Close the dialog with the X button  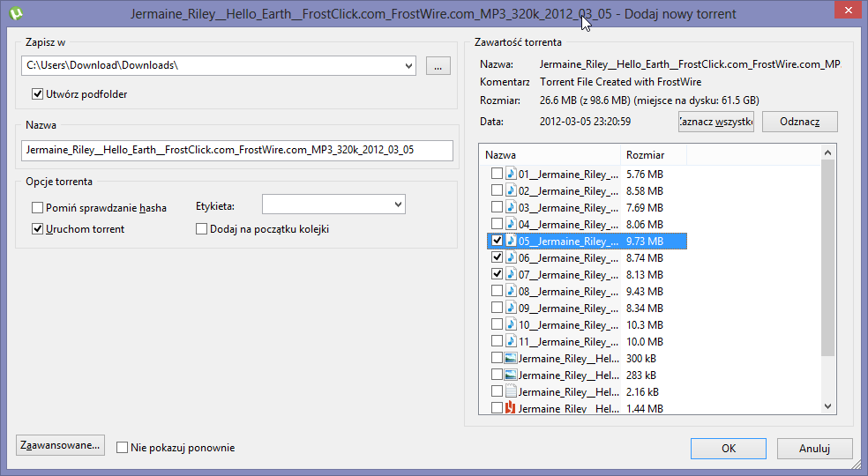coord(849,10)
